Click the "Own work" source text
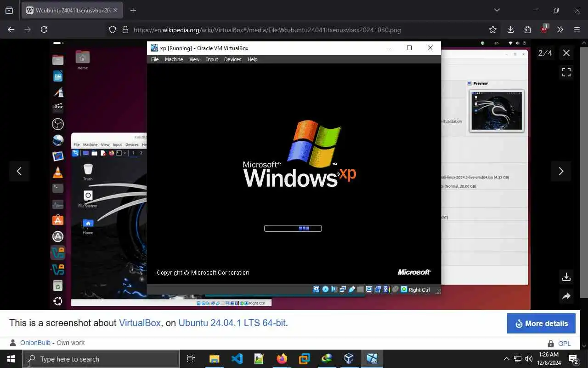The height and width of the screenshot is (368, 588). pos(70,343)
